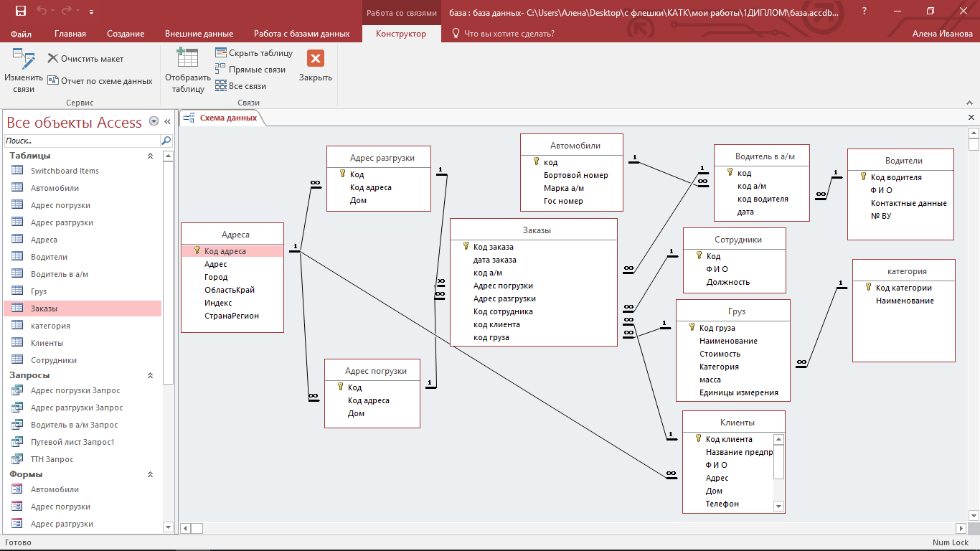Click Скрыть таблицу in ribbon

[x=254, y=53]
